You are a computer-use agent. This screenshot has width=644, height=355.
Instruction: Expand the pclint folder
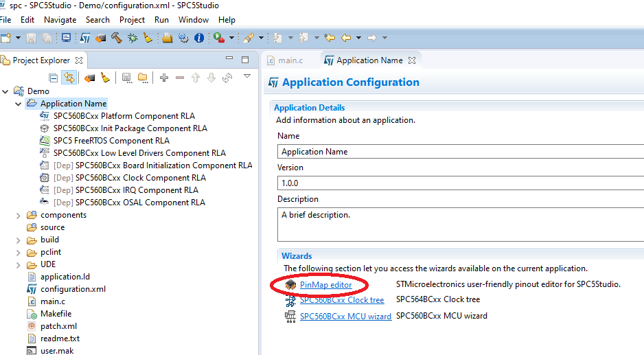coord(18,252)
